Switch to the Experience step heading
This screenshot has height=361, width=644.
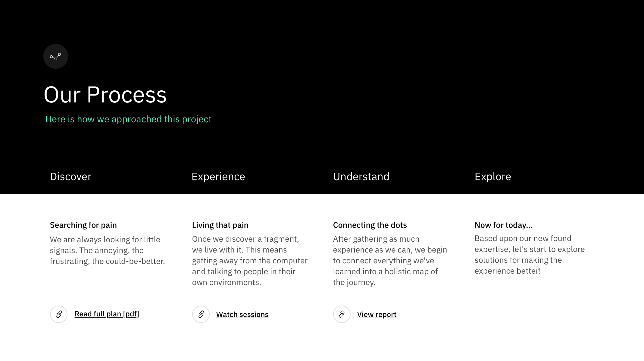[218, 177]
